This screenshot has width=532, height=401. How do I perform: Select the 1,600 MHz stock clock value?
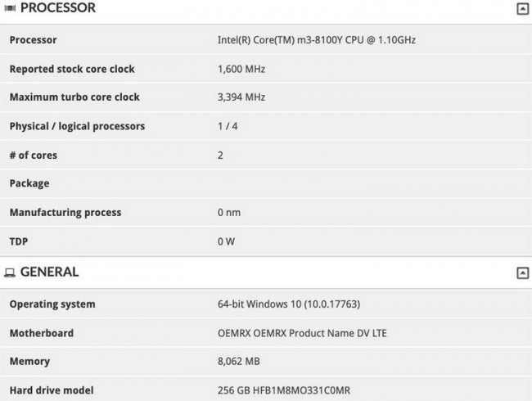(x=241, y=69)
